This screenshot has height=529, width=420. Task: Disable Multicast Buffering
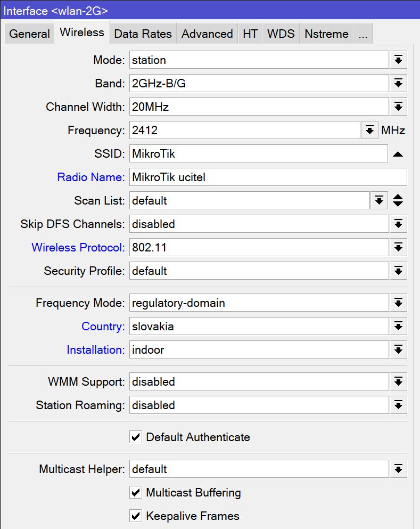(x=136, y=493)
